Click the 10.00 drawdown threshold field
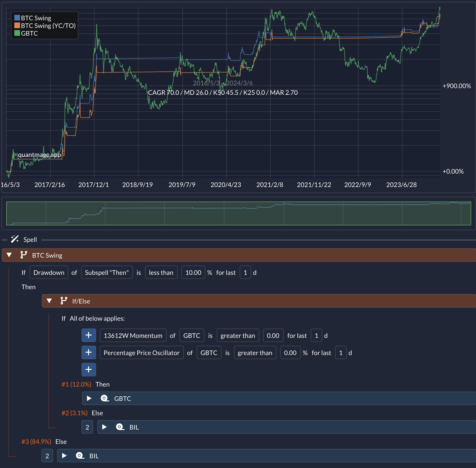 193,272
